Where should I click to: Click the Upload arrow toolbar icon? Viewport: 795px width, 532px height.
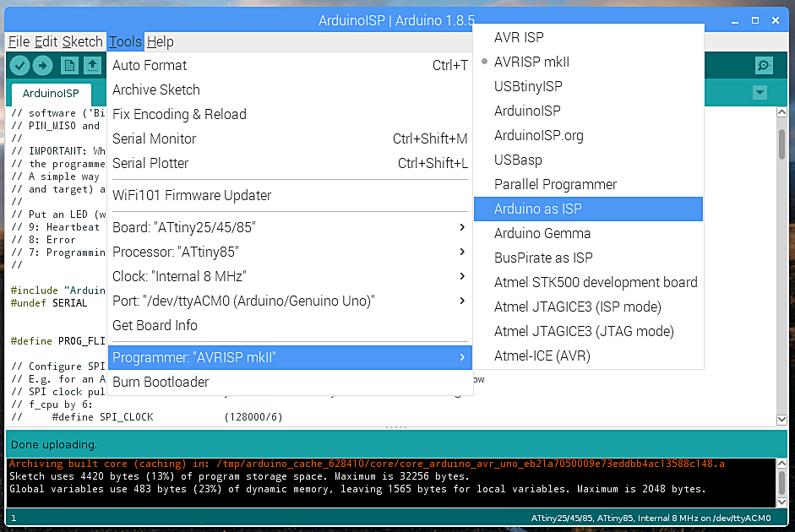(x=42, y=65)
